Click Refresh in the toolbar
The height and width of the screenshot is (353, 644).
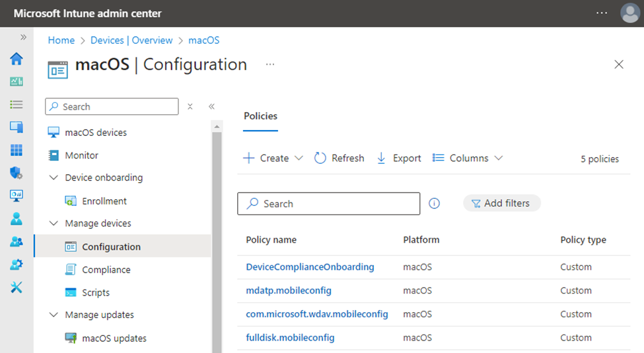(x=340, y=158)
